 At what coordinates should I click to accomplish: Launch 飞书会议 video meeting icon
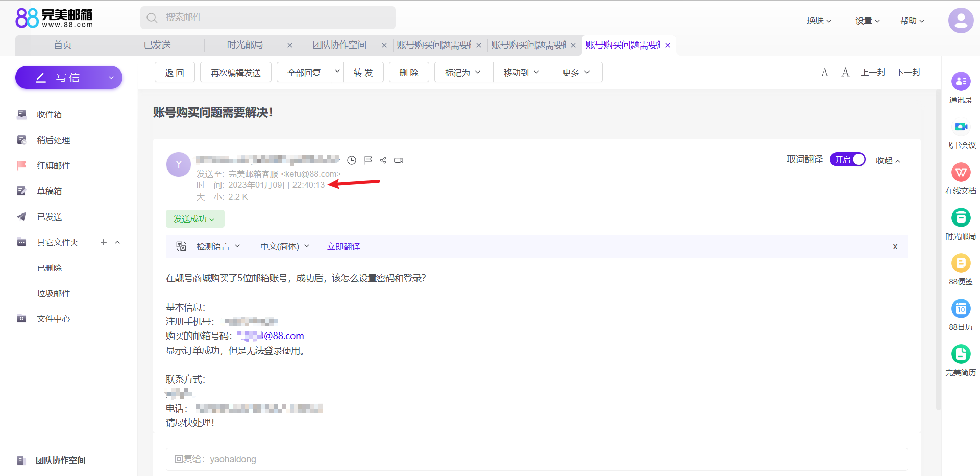(961, 127)
